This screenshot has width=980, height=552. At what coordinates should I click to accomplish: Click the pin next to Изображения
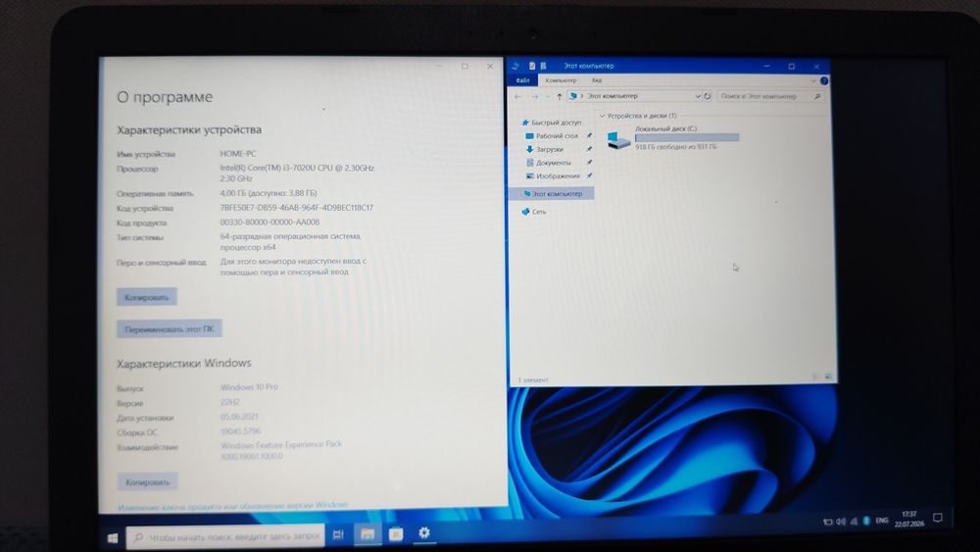pos(589,176)
